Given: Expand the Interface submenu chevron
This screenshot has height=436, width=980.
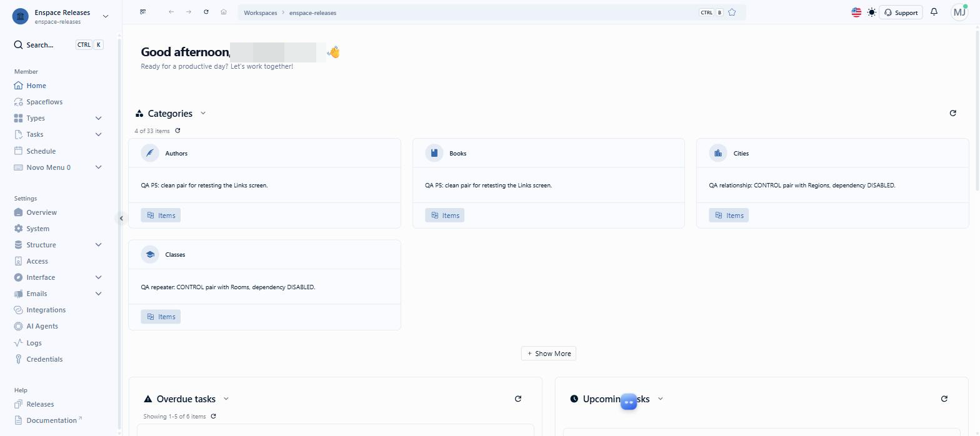Looking at the screenshot, I should (99, 277).
